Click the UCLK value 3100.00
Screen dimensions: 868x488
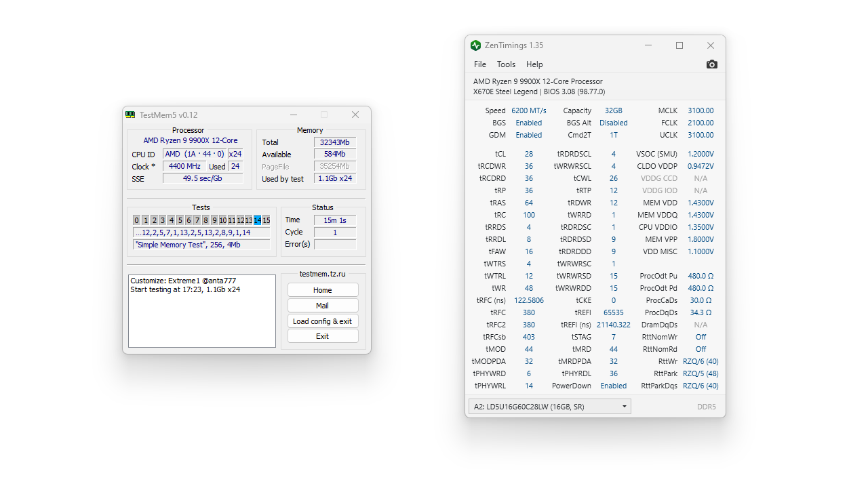click(701, 135)
